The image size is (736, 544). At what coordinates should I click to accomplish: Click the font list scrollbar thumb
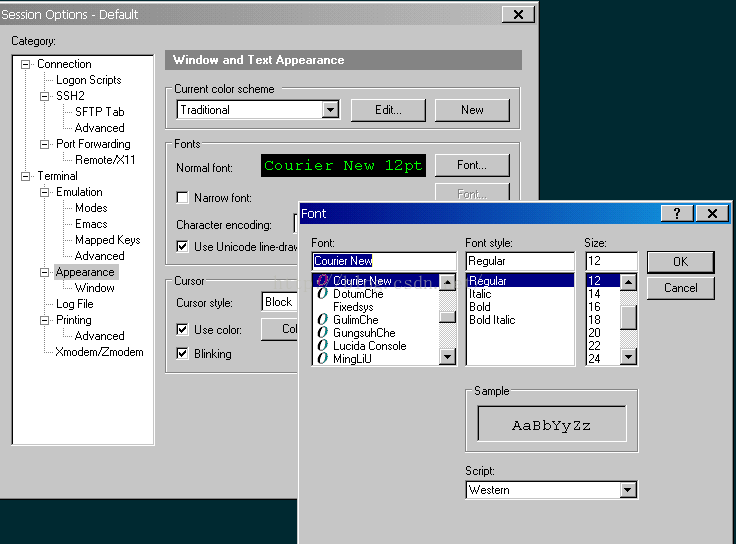pyautogui.click(x=447, y=317)
